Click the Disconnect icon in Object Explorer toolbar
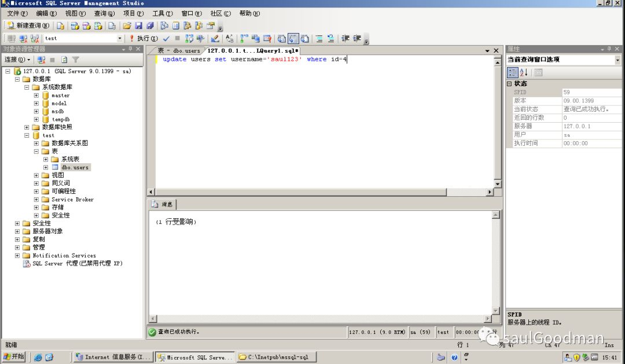The width and height of the screenshot is (625, 364). [41, 60]
